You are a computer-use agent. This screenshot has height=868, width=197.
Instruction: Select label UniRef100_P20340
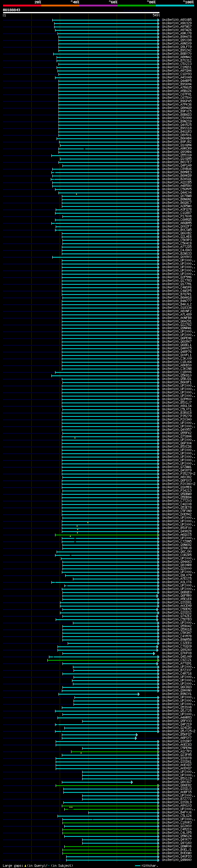177,419
